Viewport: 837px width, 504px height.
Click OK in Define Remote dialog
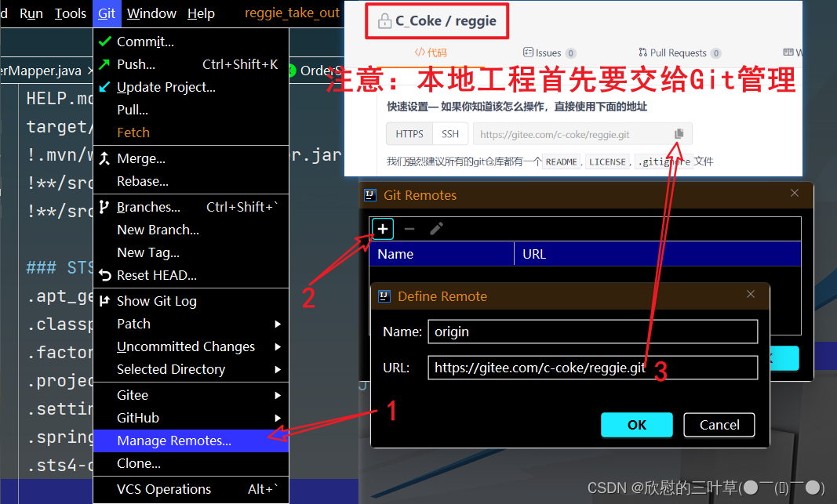click(636, 425)
